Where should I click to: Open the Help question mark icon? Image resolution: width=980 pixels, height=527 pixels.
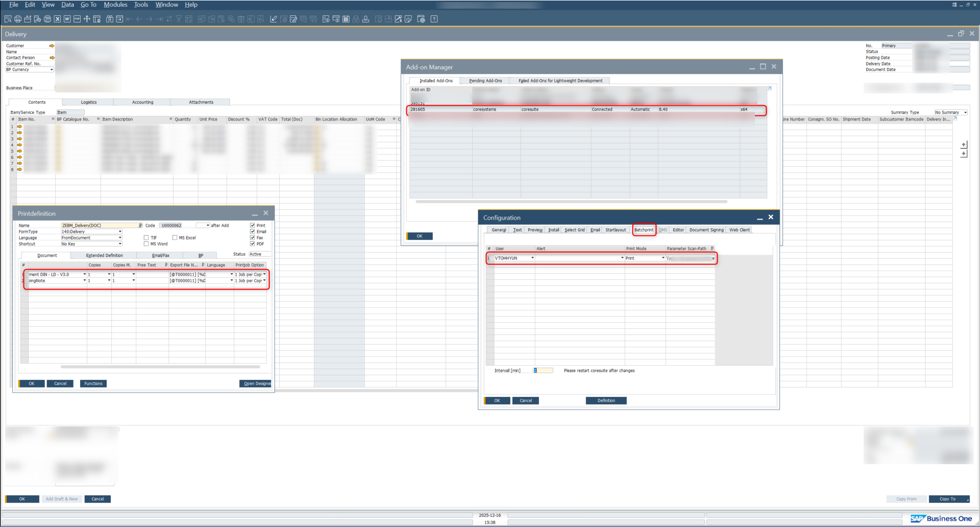pos(434,19)
